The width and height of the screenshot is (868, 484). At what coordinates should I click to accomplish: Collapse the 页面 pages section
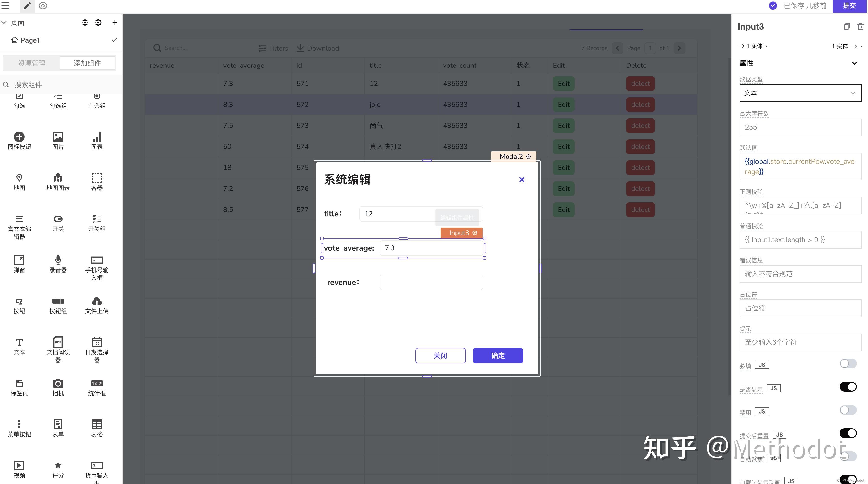[x=4, y=22]
